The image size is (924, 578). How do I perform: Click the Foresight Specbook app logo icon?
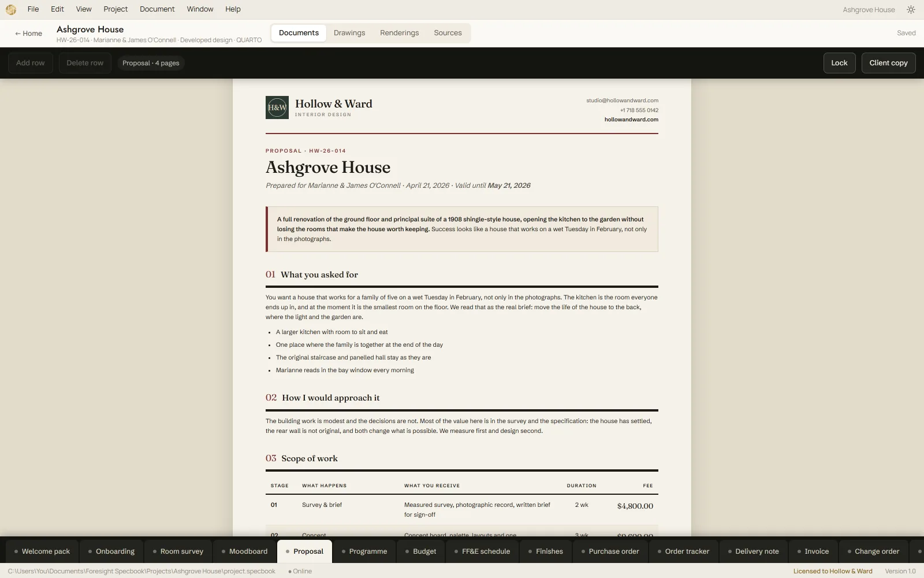click(x=11, y=9)
